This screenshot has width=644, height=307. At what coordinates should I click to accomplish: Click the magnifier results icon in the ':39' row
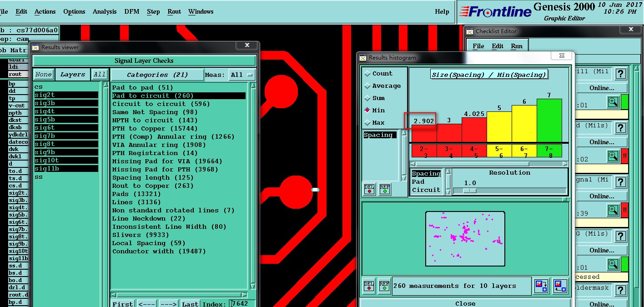coord(613,210)
